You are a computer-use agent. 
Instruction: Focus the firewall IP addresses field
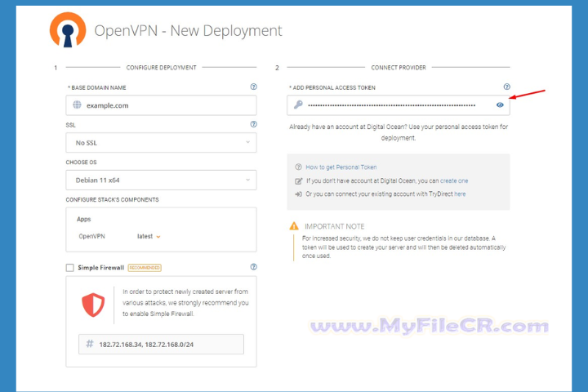[x=161, y=345]
